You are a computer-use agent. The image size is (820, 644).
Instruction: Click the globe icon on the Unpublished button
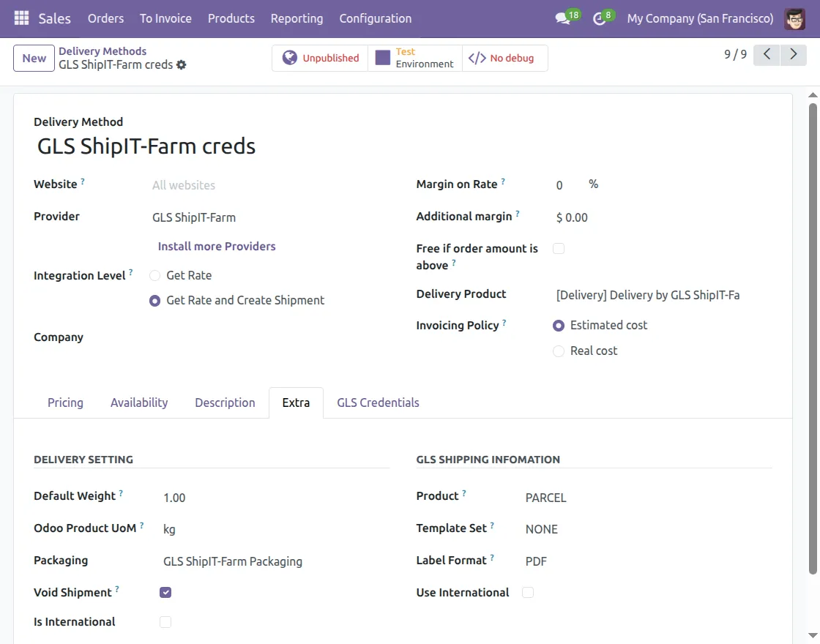[x=289, y=58]
